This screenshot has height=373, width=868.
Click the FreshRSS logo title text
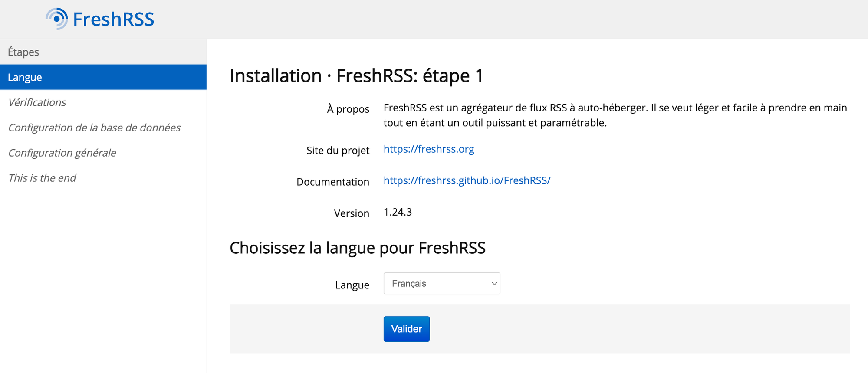click(113, 20)
